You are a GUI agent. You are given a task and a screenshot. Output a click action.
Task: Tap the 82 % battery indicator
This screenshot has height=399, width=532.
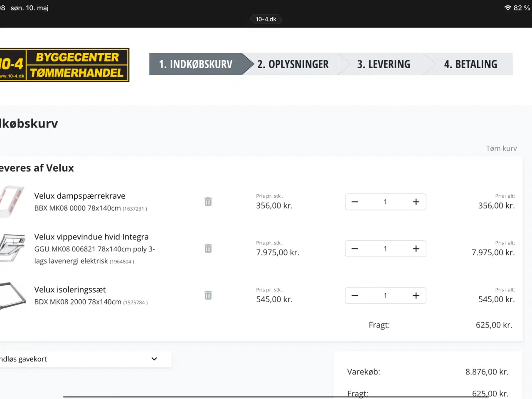[522, 8]
